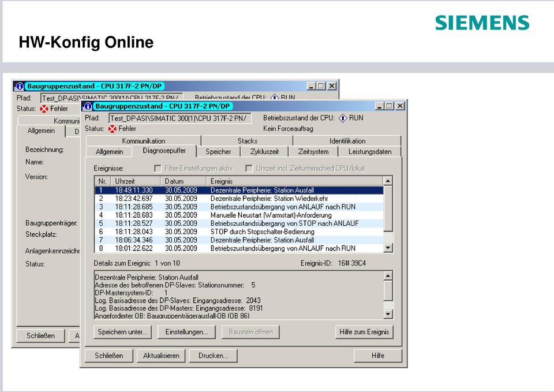Click Schließen in the back window
The image size is (554, 392).
pos(40,336)
